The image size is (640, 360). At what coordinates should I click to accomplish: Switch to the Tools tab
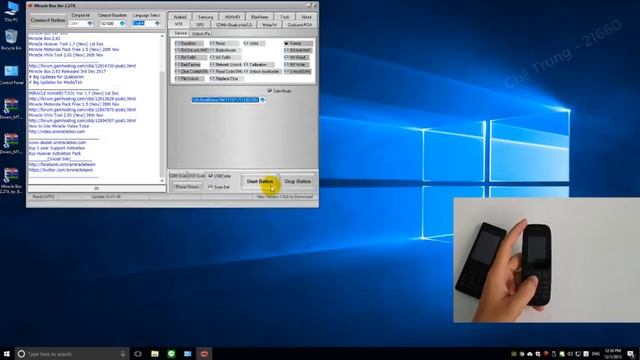tap(284, 17)
